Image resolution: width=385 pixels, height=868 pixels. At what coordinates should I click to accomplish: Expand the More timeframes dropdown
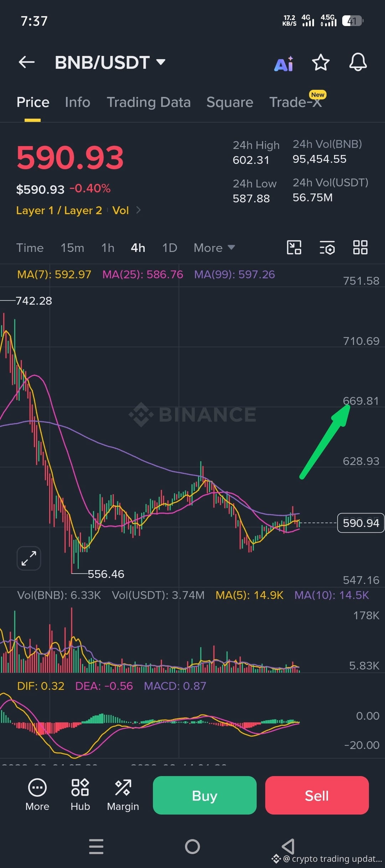pyautogui.click(x=214, y=248)
